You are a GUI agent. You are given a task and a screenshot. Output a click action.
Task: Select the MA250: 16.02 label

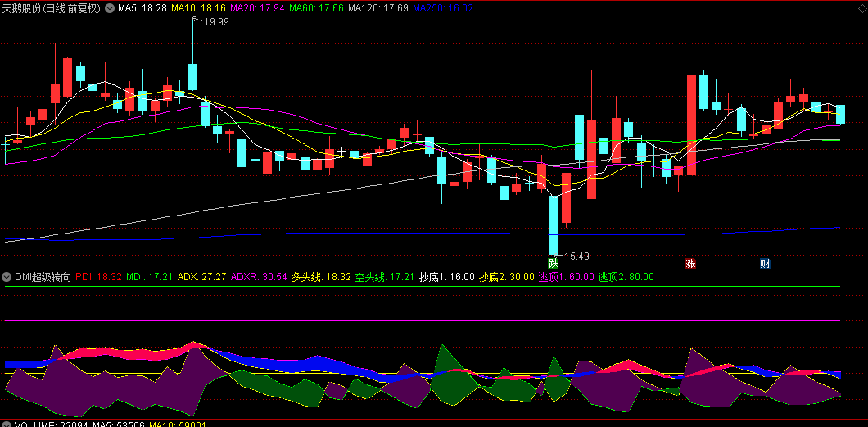[443, 8]
